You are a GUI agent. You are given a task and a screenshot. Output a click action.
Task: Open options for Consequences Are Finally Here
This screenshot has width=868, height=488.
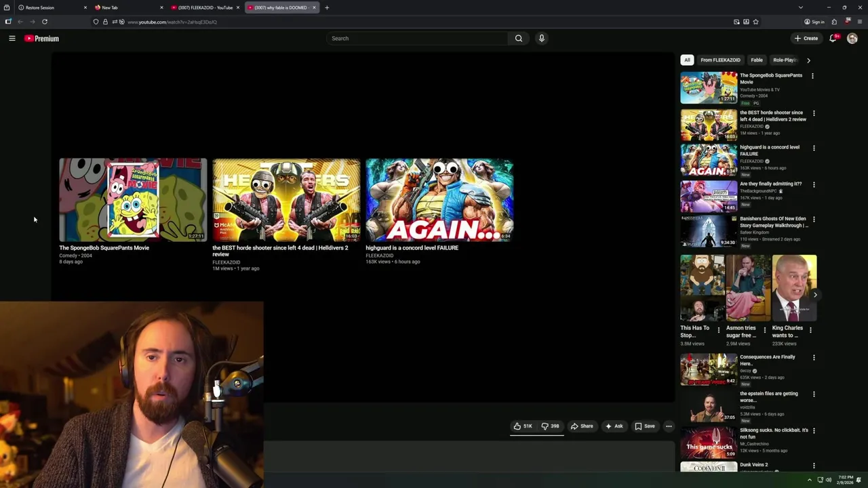click(812, 358)
